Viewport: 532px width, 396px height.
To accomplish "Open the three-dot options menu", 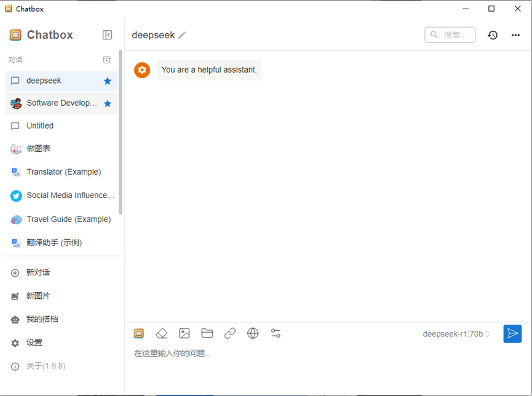I will [515, 35].
